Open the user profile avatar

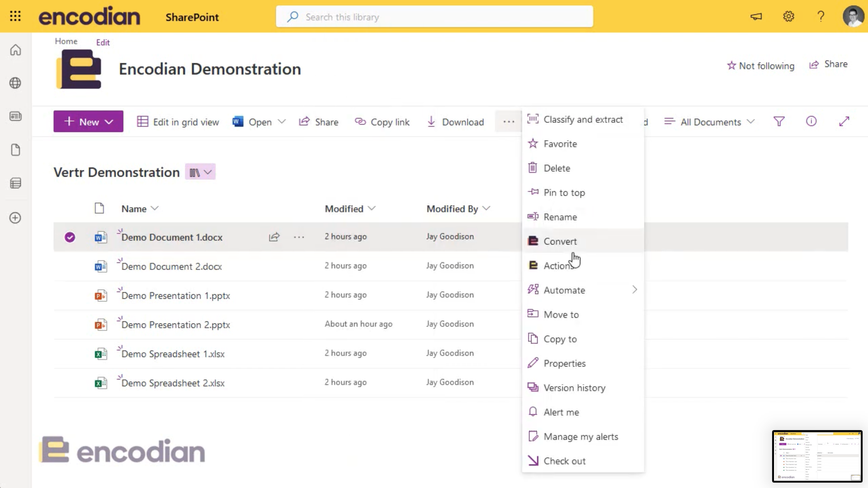tap(853, 17)
